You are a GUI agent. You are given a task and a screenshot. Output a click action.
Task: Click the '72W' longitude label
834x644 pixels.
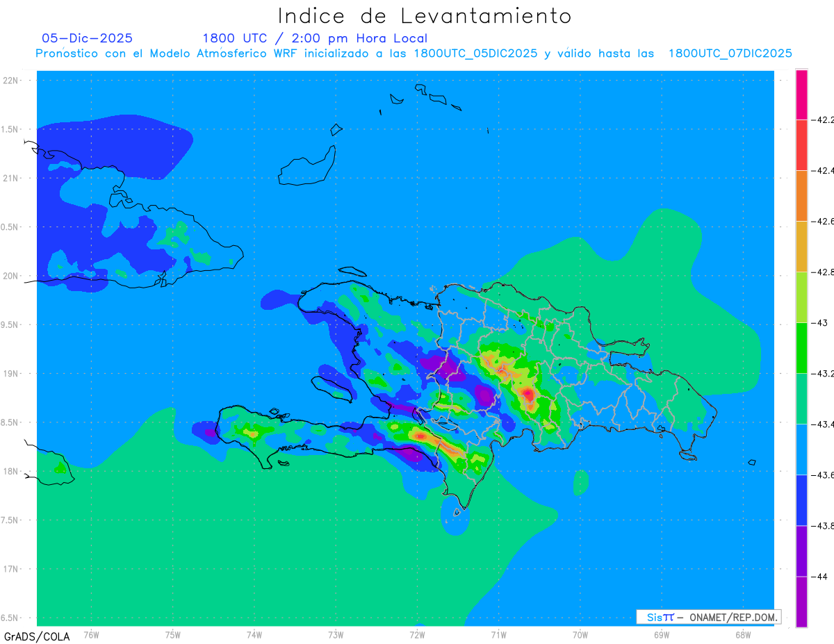pyautogui.click(x=417, y=635)
